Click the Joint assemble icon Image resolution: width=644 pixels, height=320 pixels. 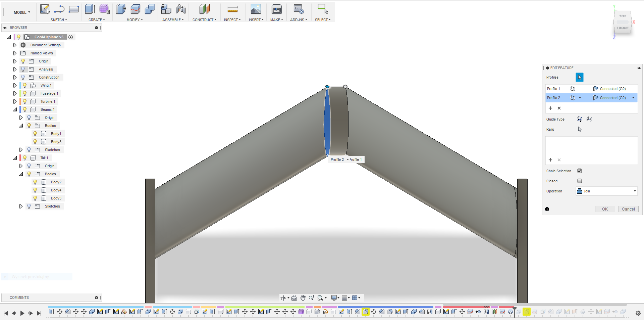181,9
